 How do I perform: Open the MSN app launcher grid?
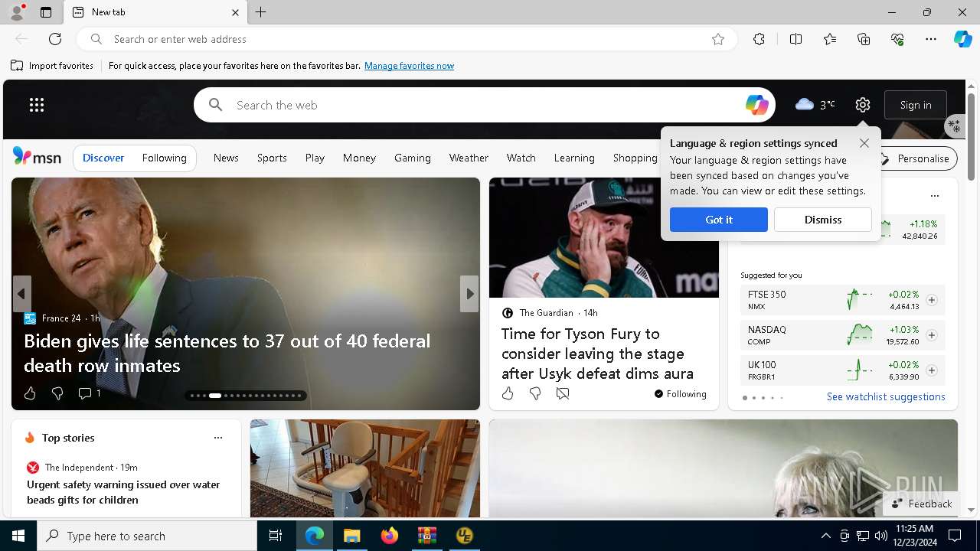coord(37,105)
